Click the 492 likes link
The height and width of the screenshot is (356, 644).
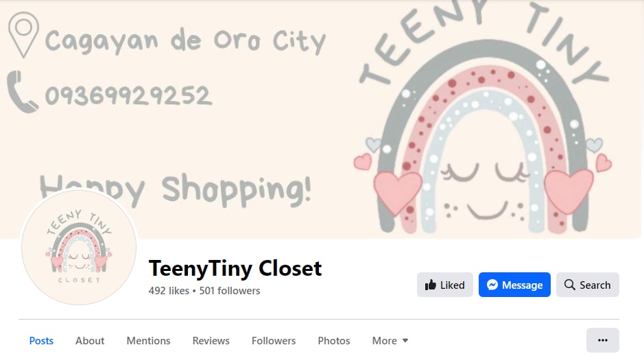click(x=169, y=291)
